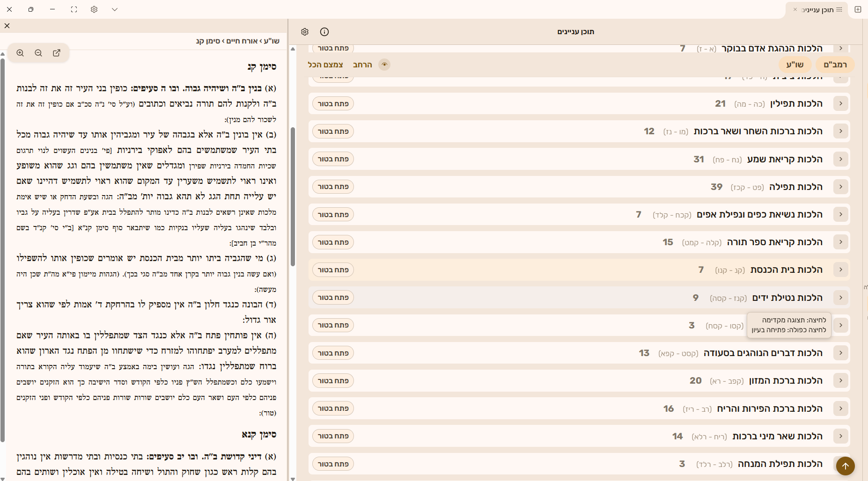Select the שו"ע filter chip

[x=795, y=65]
